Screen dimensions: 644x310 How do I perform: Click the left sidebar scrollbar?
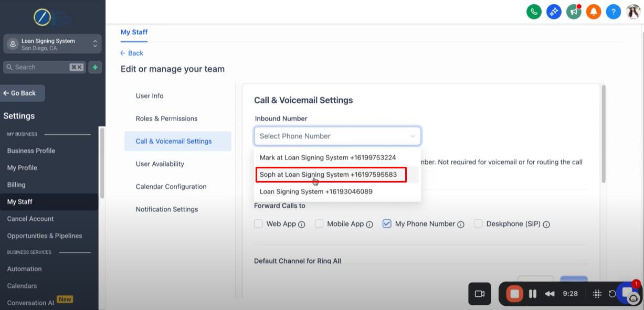102,163
